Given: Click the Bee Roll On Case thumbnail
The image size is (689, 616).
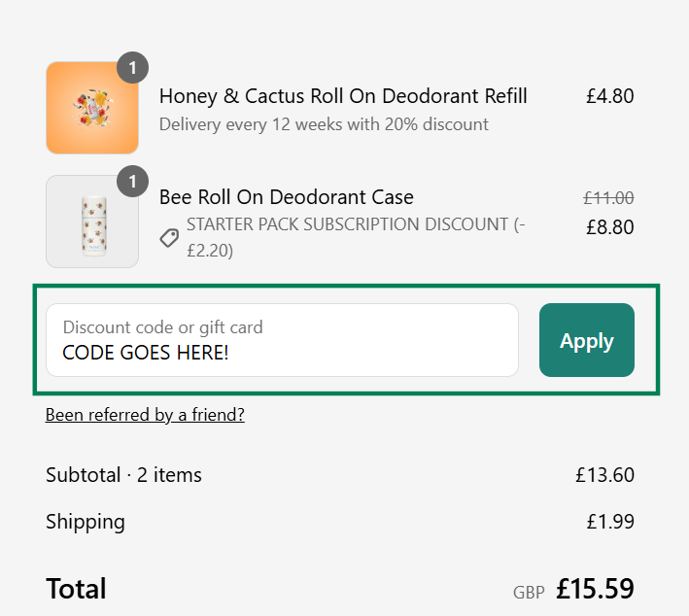Looking at the screenshot, I should (x=92, y=222).
